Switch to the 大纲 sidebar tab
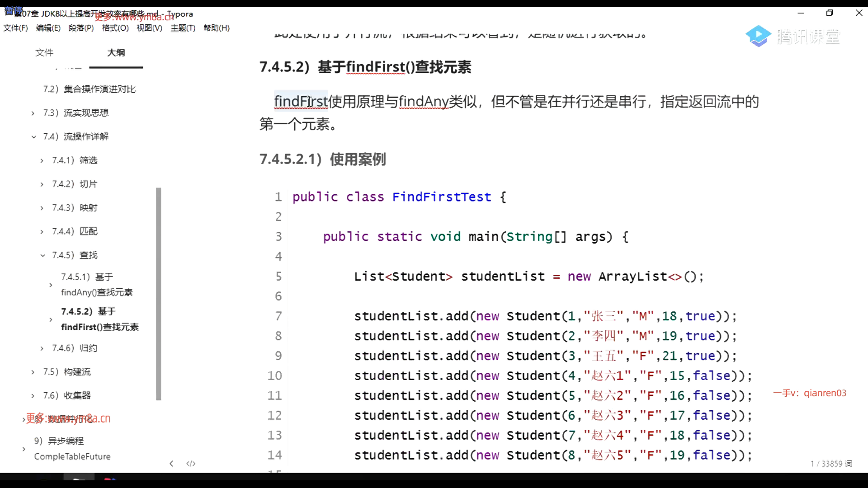 (116, 52)
